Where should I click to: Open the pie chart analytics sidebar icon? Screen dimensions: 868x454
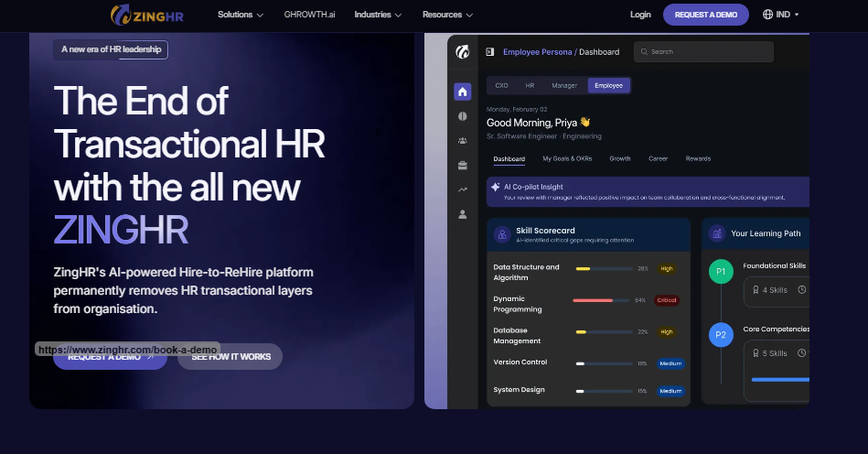[462, 116]
